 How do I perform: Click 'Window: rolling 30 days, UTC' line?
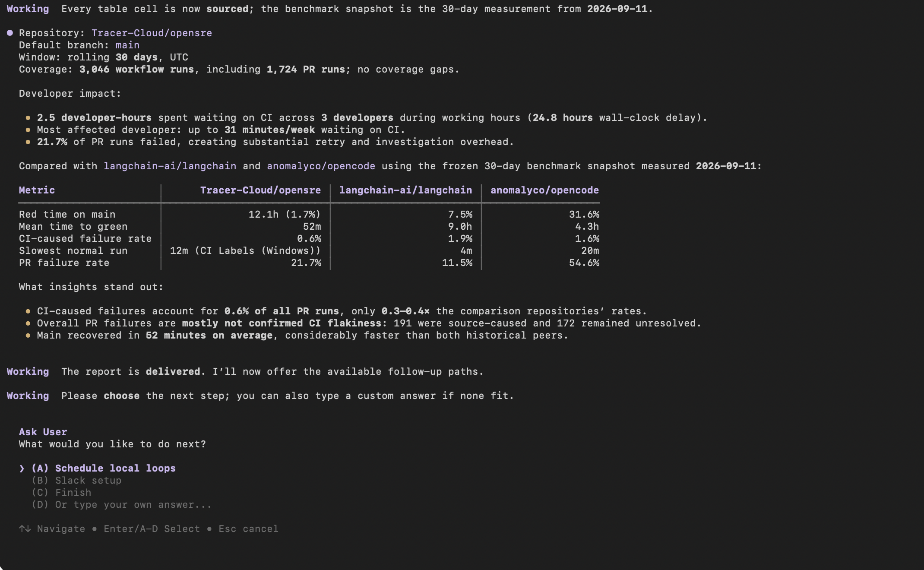pos(103,57)
